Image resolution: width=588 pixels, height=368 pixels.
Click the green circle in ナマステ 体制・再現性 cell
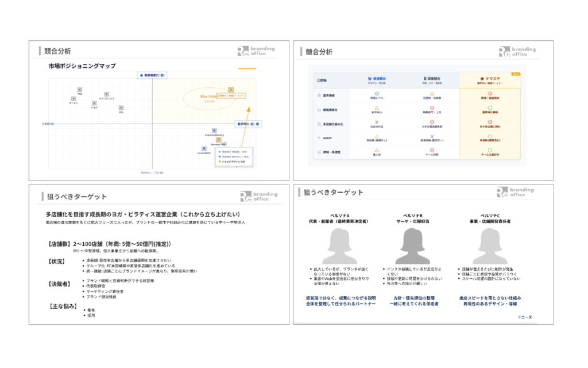(x=490, y=150)
